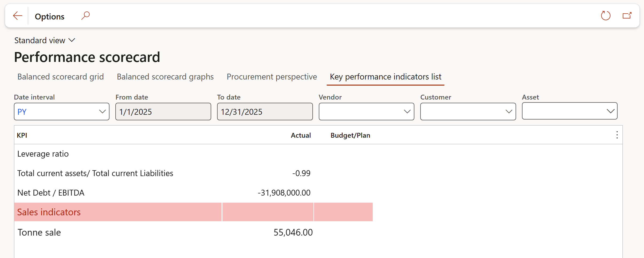Select the Net Debt / EBITDA row
Screen dimensions: 644x258
pyautogui.click(x=51, y=193)
